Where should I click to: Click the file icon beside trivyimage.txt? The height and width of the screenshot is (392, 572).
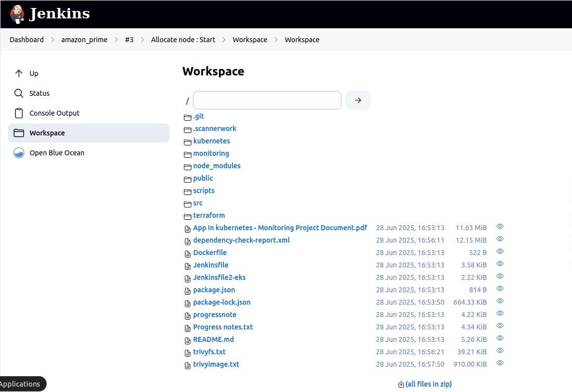[188, 365]
